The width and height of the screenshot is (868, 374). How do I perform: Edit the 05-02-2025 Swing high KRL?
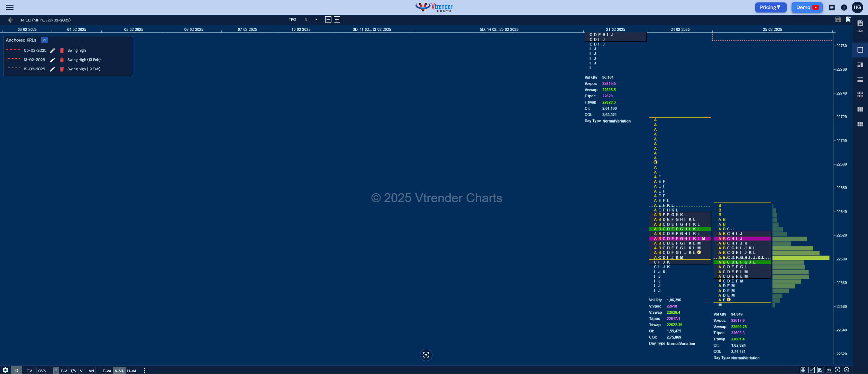coord(53,51)
